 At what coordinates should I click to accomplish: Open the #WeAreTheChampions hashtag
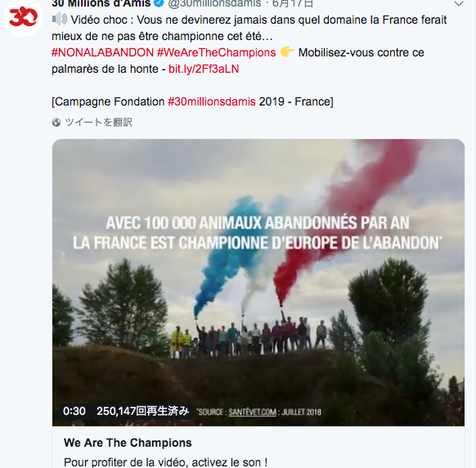(216, 52)
